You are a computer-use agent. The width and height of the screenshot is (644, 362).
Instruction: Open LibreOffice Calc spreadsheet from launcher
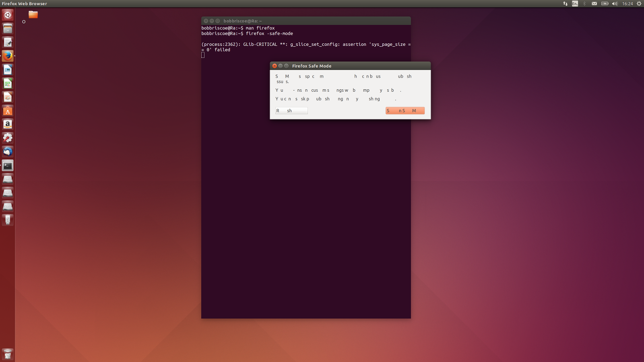8,83
